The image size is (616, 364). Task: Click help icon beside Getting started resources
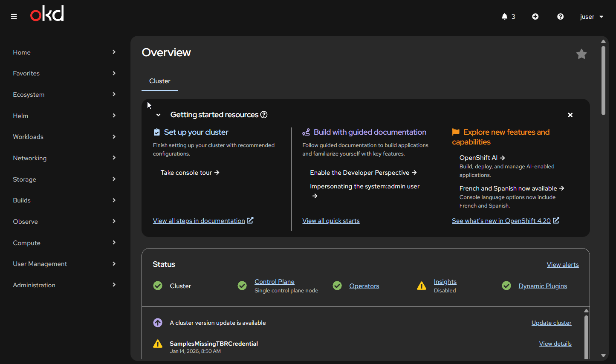[264, 115]
